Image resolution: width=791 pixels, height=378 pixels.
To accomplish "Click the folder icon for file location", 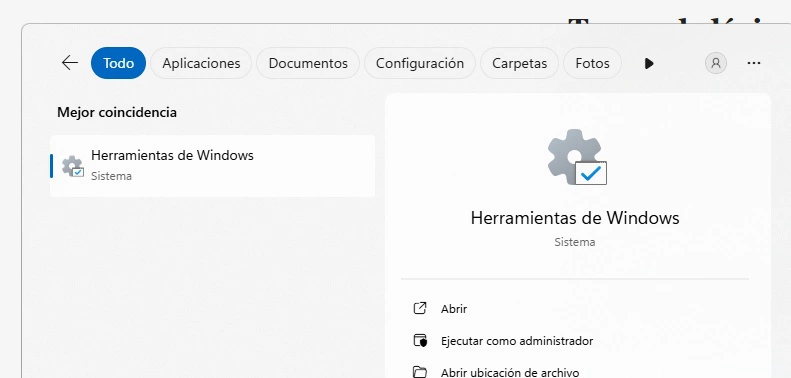I will tap(420, 372).
